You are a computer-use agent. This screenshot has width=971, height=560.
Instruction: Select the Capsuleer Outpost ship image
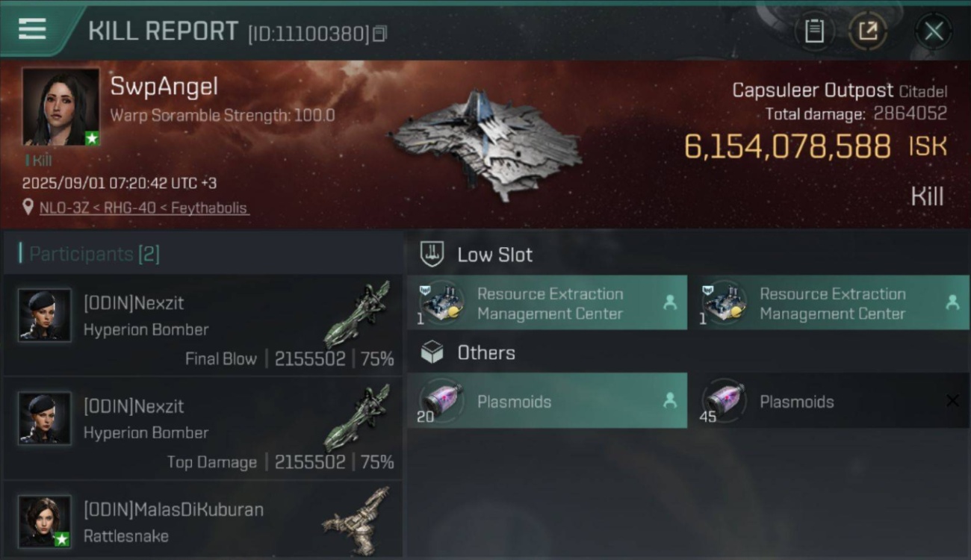point(485,144)
